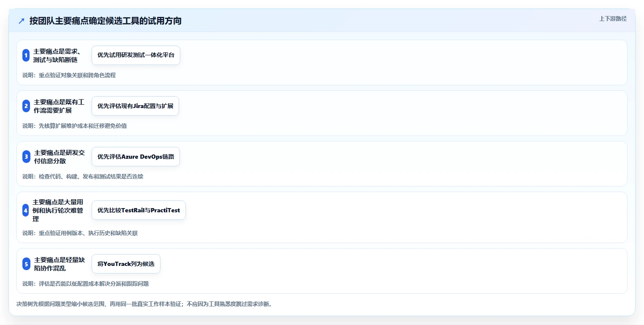Image resolution: width=644 pixels, height=325 pixels.
Task: Click the title 按团队主要痛点确定候选工具的试用方向
Action: click(106, 21)
